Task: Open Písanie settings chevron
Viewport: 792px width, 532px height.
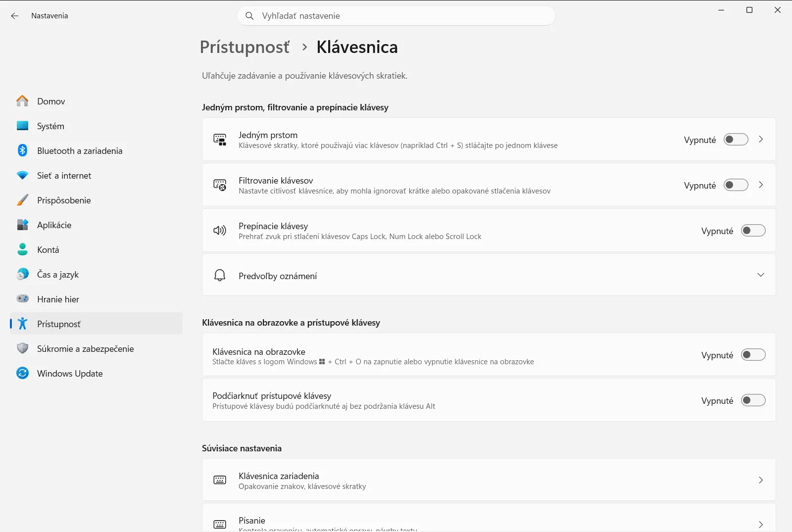Action: point(761,525)
